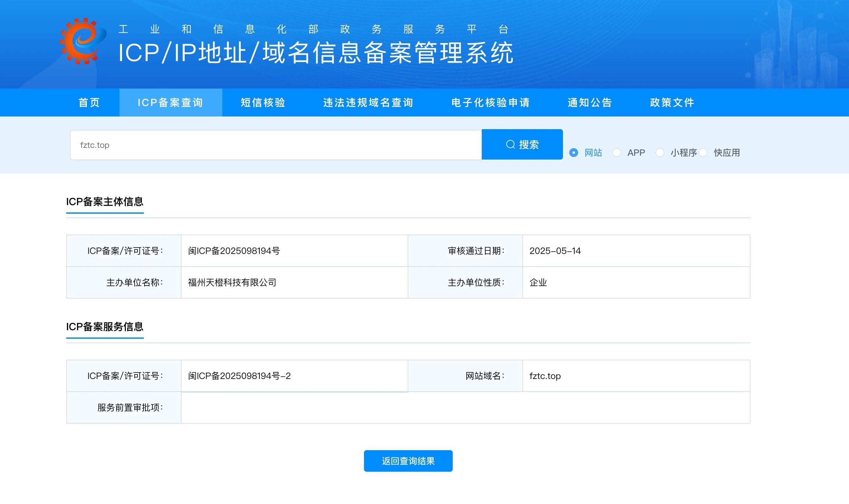
Task: Click the empty 服务前置审批项 value cell
Action: [465, 407]
